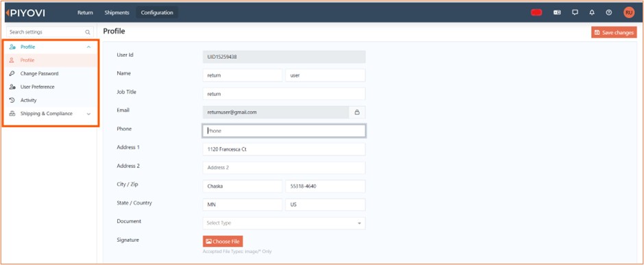This screenshot has width=644, height=265.
Task: Click the red status indicator in header
Action: pyautogui.click(x=536, y=13)
